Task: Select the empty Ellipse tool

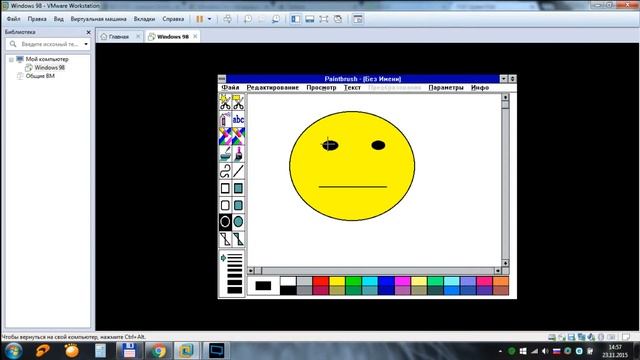Action: (x=225, y=222)
